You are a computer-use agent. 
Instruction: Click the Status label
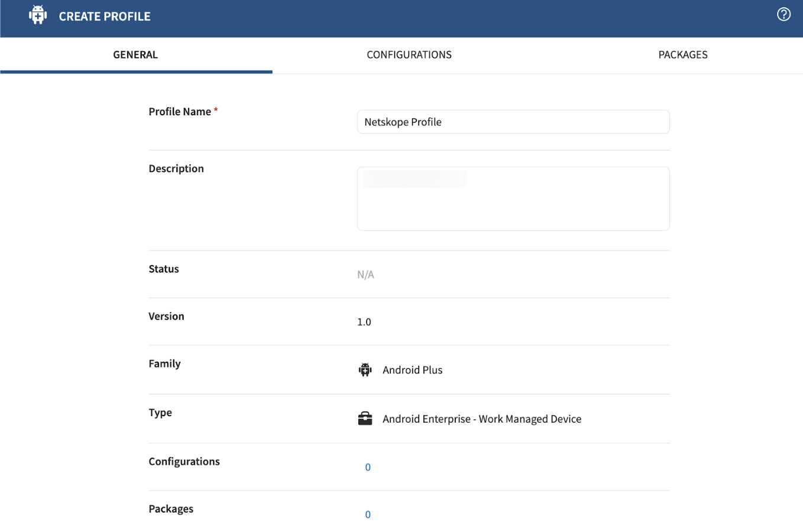point(164,269)
